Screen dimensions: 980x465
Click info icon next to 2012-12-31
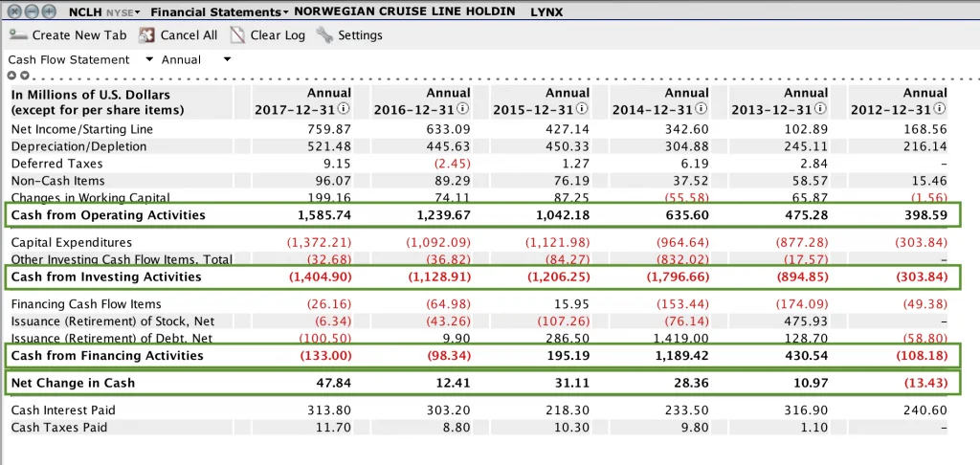click(x=940, y=109)
